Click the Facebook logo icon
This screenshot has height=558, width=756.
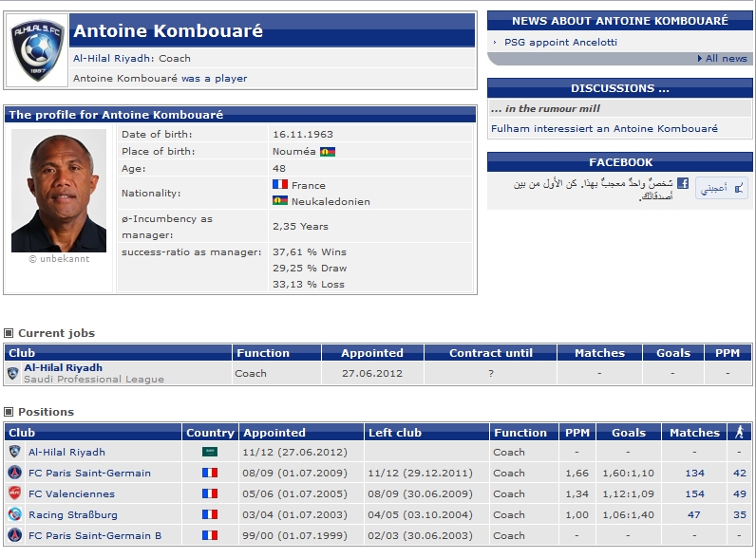click(682, 183)
